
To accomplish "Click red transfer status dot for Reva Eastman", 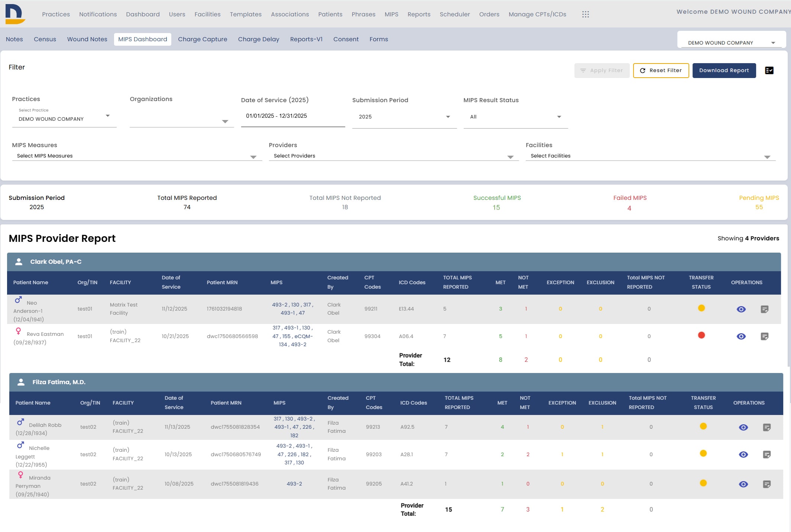I will [x=701, y=335].
